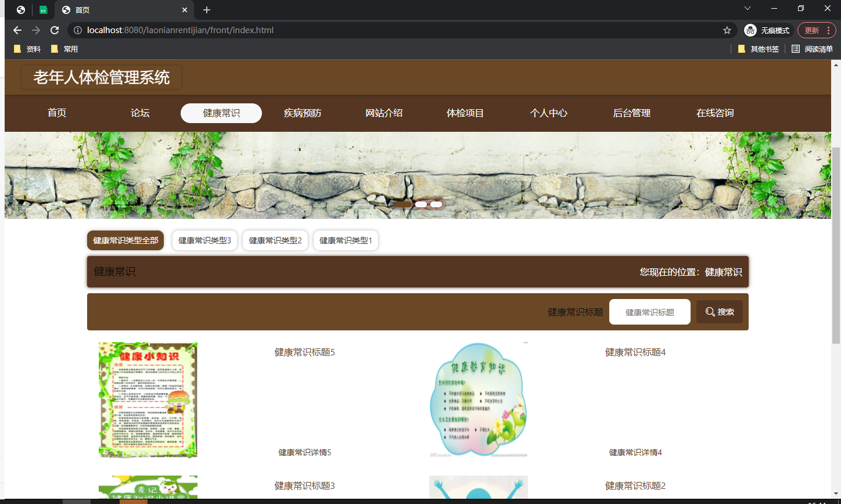
Task: Open 后台管理 in navigation bar
Action: click(x=632, y=113)
